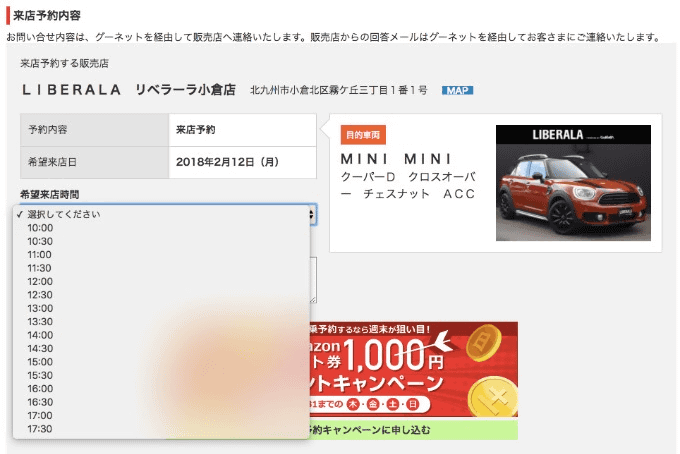This screenshot has width=680, height=454.
Task: Choose 15:30 visiting time
Action: point(161,376)
